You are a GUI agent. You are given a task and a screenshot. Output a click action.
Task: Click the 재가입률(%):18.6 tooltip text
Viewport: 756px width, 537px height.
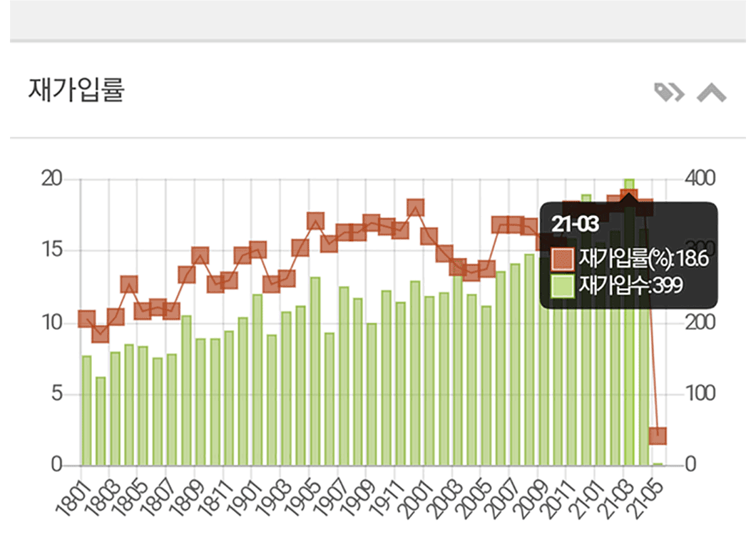click(x=643, y=259)
